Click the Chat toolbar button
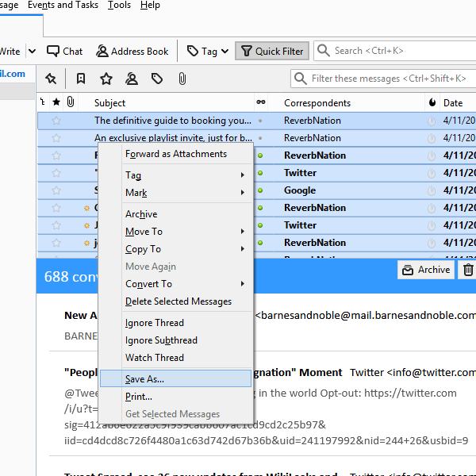476x476 pixels. pos(64,51)
